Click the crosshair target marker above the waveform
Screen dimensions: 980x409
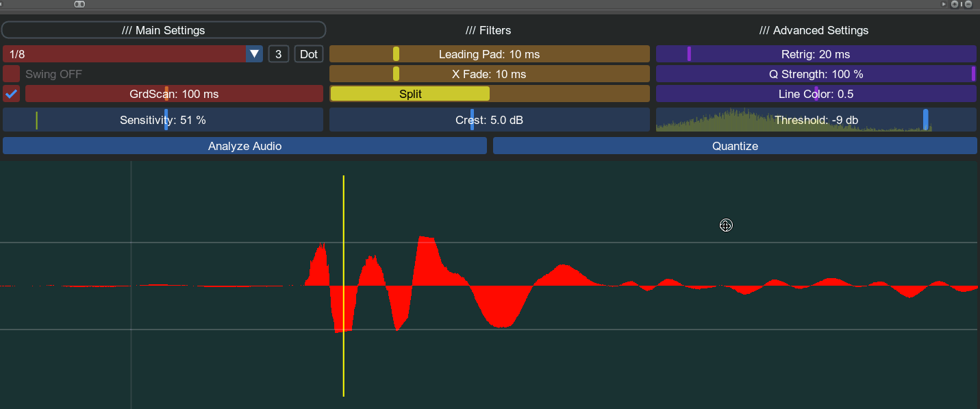[726, 225]
